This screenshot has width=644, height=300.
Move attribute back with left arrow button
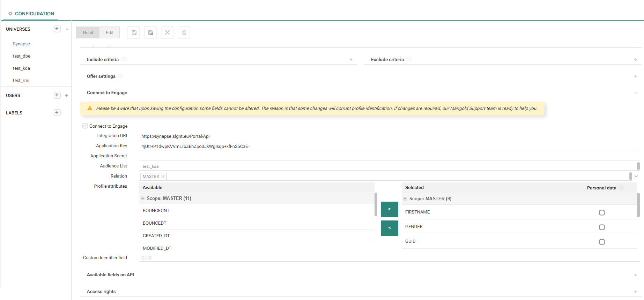coord(389,228)
